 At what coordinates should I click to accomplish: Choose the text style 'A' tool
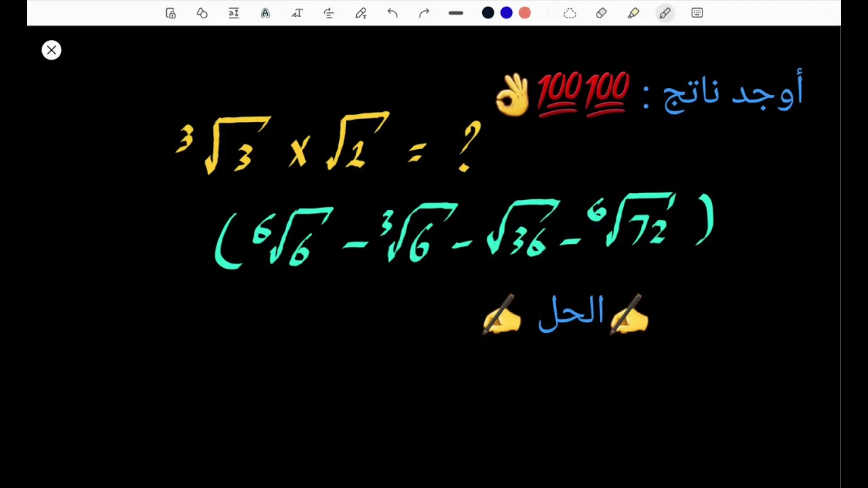265,13
